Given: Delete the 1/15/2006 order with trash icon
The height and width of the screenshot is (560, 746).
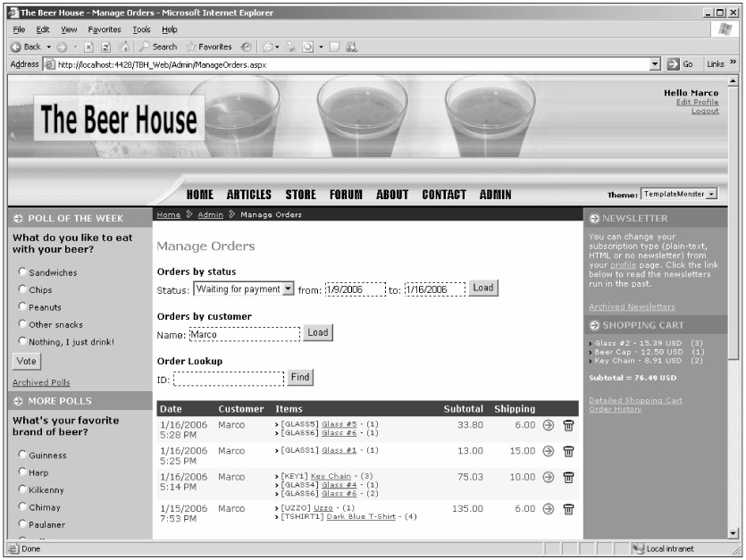Looking at the screenshot, I should (x=568, y=508).
